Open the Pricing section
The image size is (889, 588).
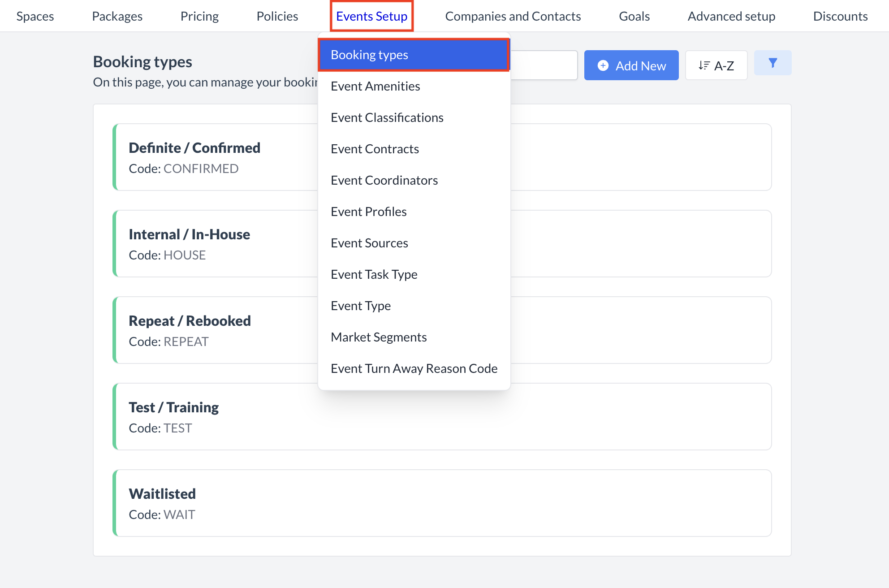199,16
